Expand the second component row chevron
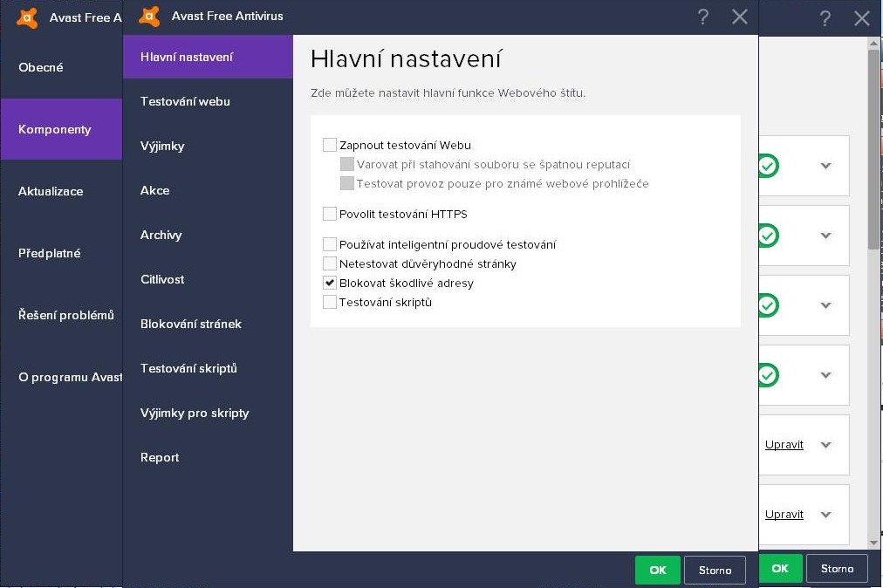The image size is (883, 588). tap(826, 236)
